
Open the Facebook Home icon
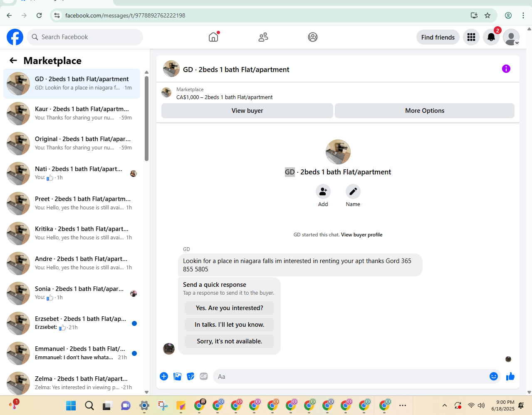click(x=213, y=37)
